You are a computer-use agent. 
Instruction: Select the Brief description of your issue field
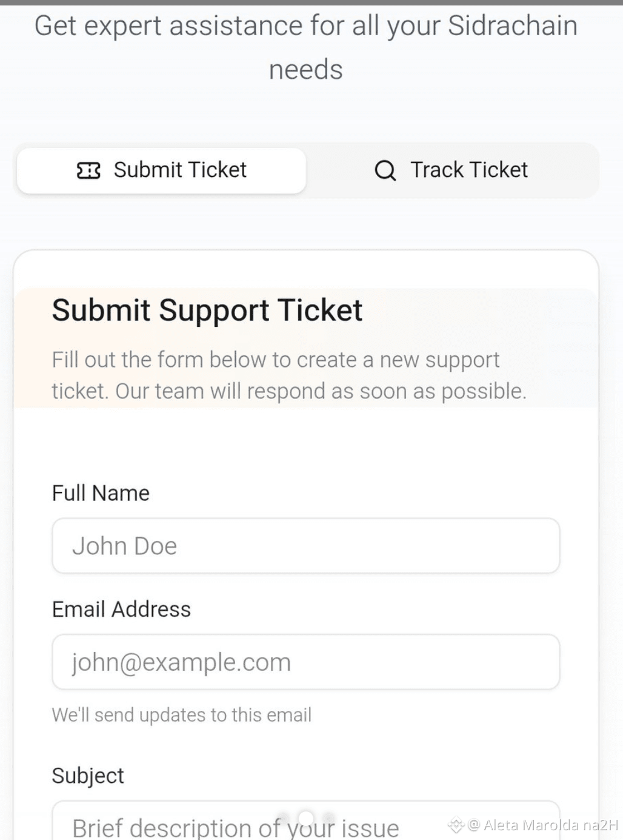click(x=306, y=820)
